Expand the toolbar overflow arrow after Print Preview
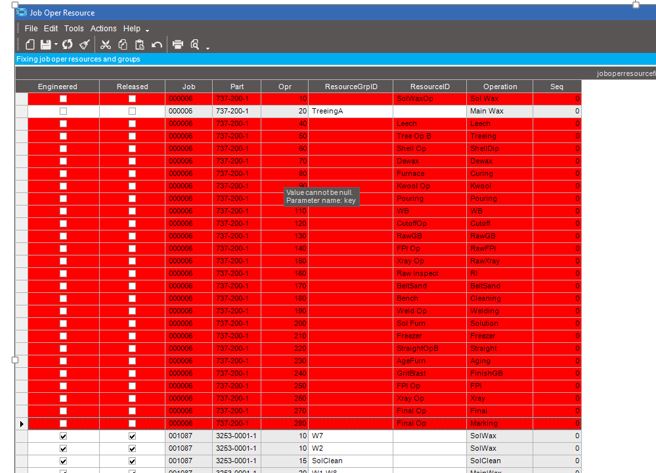 [208, 48]
